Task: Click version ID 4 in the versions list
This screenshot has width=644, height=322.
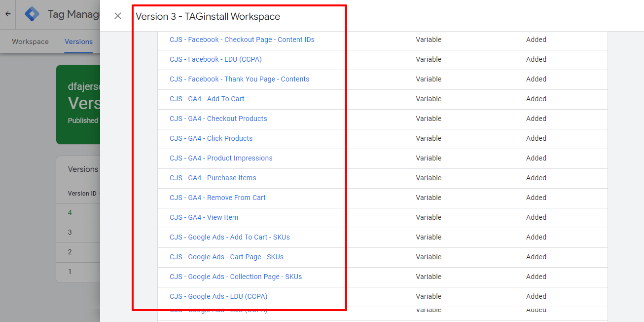Action: click(x=70, y=212)
